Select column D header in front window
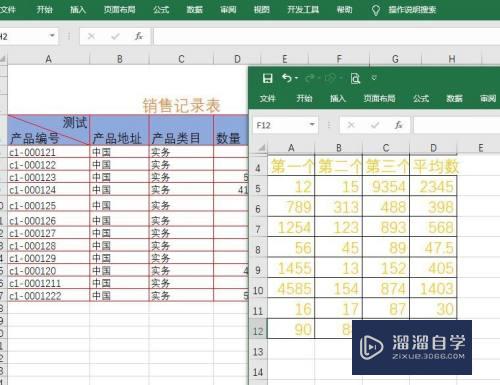 pos(433,148)
